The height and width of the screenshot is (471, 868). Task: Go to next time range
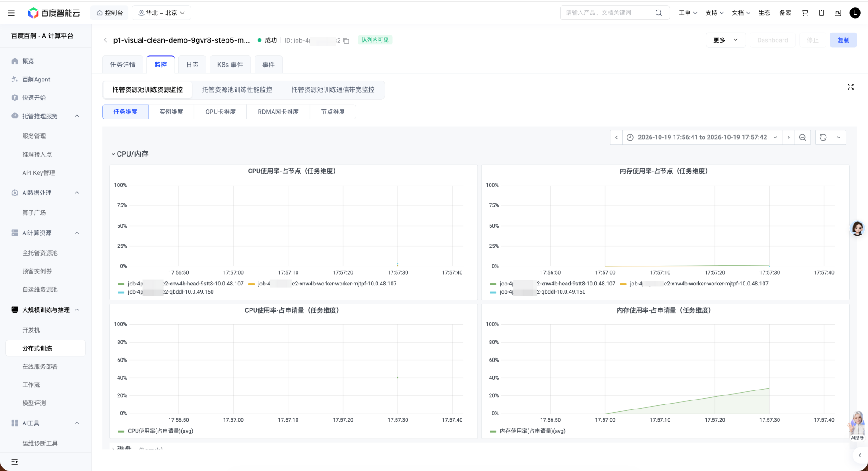pyautogui.click(x=788, y=138)
